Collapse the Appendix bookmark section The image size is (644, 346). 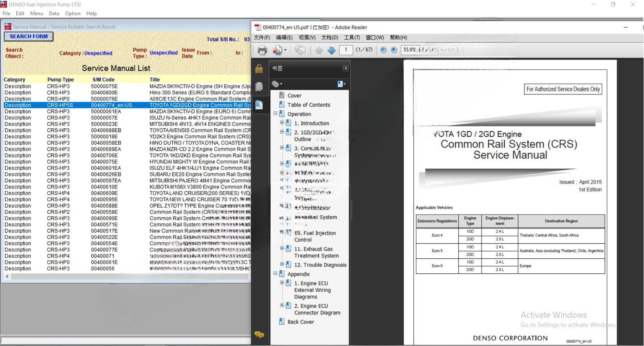pos(275,274)
